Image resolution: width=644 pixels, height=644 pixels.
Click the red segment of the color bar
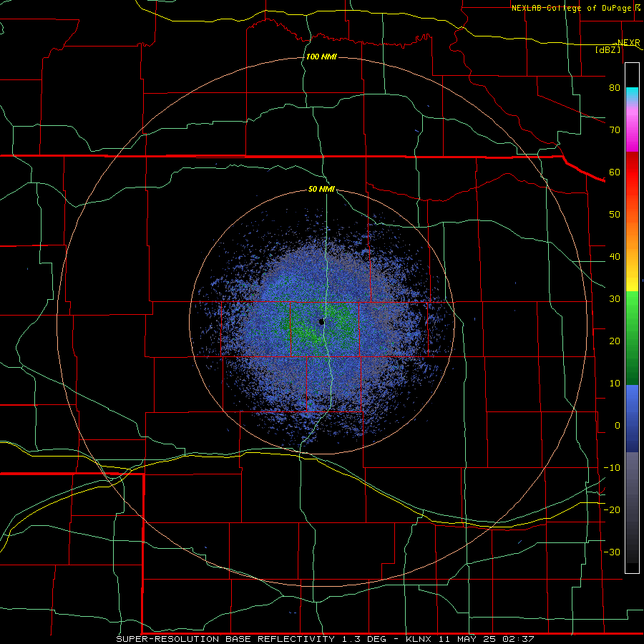(x=632, y=172)
